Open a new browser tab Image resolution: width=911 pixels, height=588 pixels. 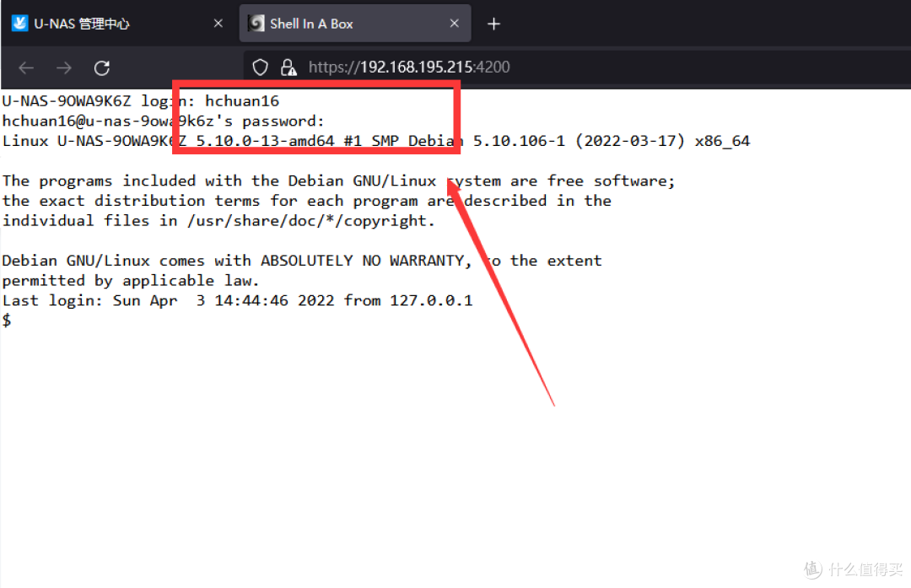pos(494,24)
